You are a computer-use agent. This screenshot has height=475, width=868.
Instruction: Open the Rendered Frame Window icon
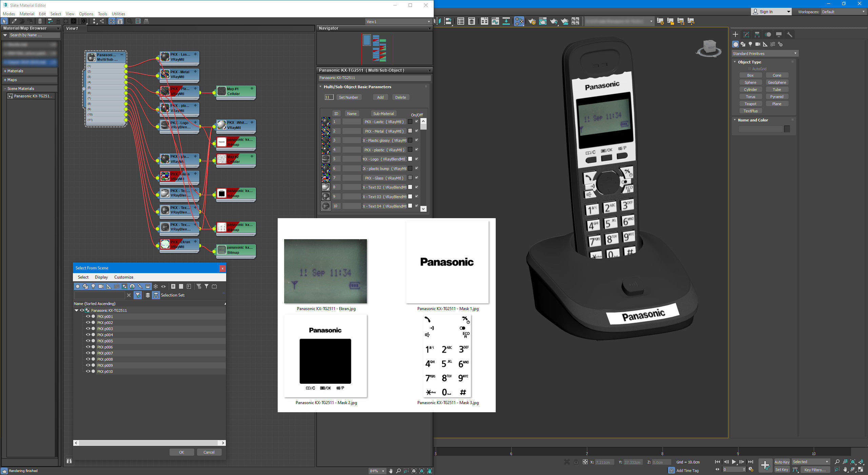[543, 21]
